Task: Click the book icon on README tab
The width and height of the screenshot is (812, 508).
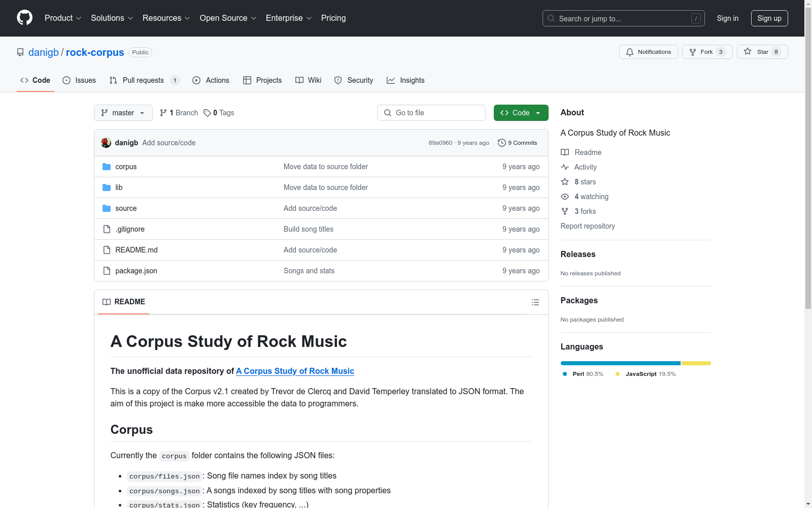Action: tap(107, 302)
